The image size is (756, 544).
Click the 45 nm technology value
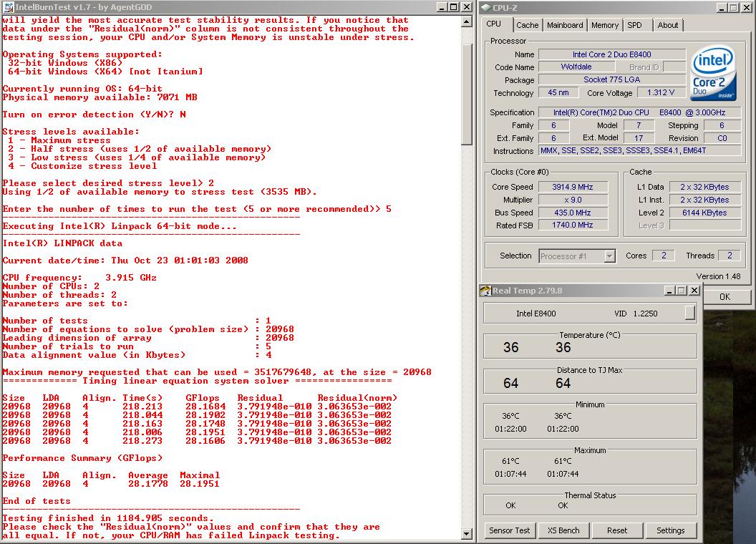pyautogui.click(x=558, y=92)
